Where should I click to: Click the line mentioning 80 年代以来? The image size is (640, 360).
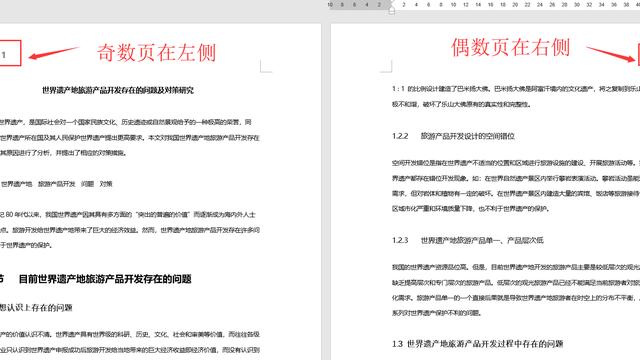[128, 215]
